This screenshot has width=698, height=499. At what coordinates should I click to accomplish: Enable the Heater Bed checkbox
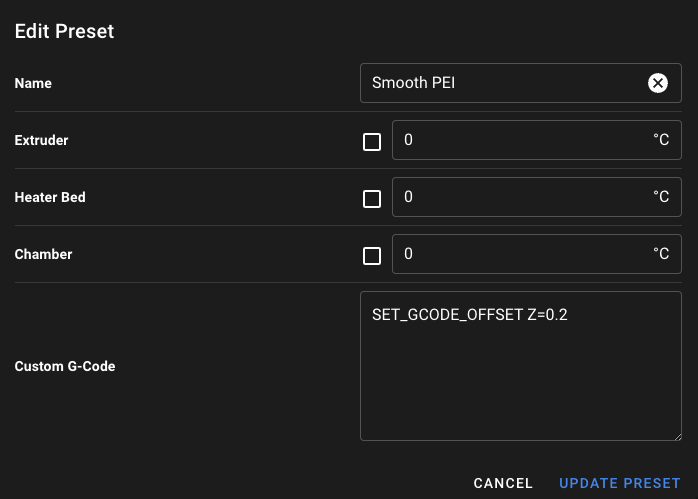point(372,199)
